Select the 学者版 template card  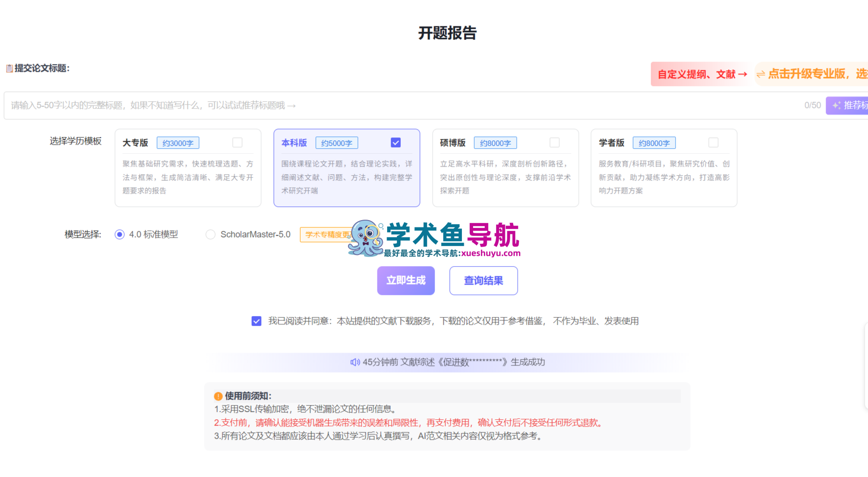pos(664,168)
